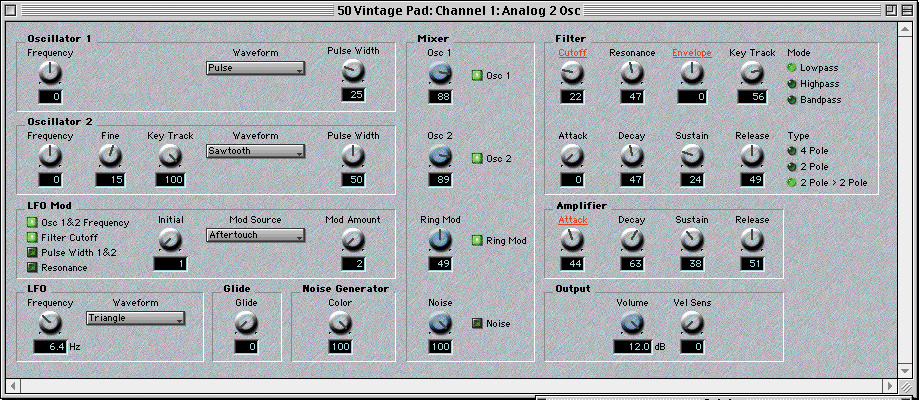Click the Oscillator 2 Pulse Width knob
The height and width of the screenshot is (400, 919).
coord(353,155)
